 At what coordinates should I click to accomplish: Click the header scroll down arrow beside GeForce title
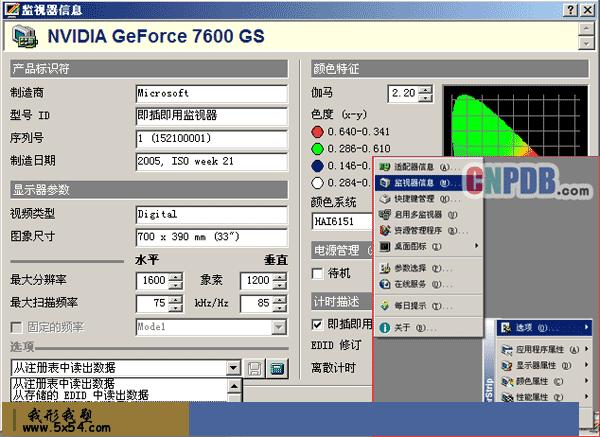click(x=586, y=43)
